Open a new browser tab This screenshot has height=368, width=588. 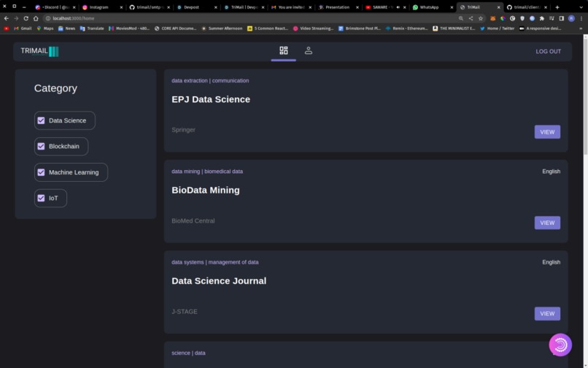click(557, 7)
